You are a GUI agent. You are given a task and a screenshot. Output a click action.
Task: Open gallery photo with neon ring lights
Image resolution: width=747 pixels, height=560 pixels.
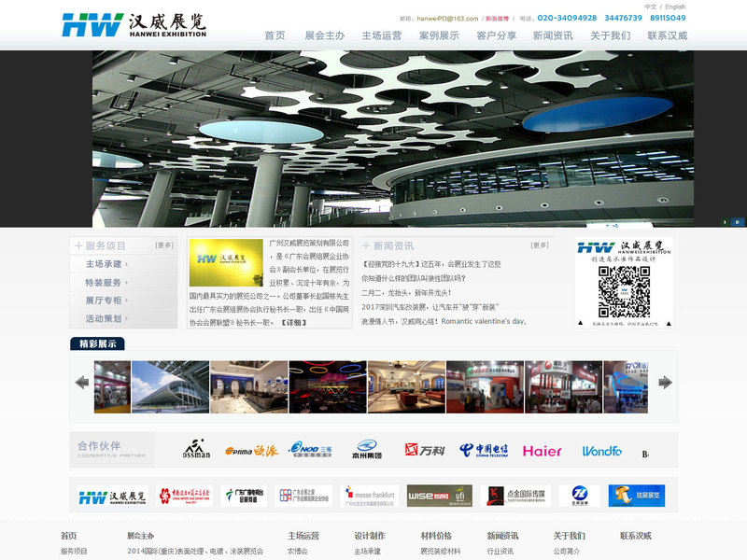coord(328,386)
